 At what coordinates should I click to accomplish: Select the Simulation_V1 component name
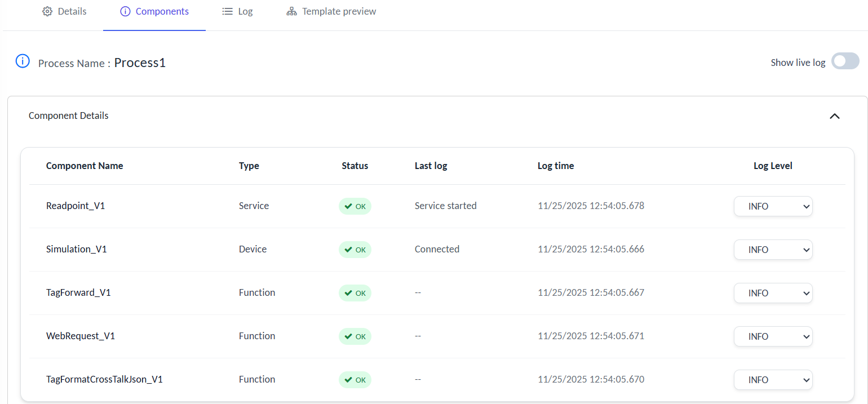(x=76, y=249)
